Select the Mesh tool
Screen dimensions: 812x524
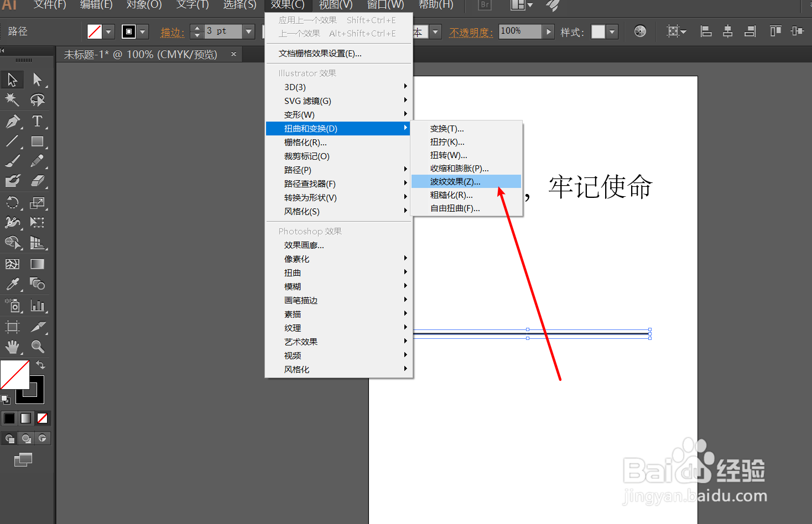[x=12, y=264]
